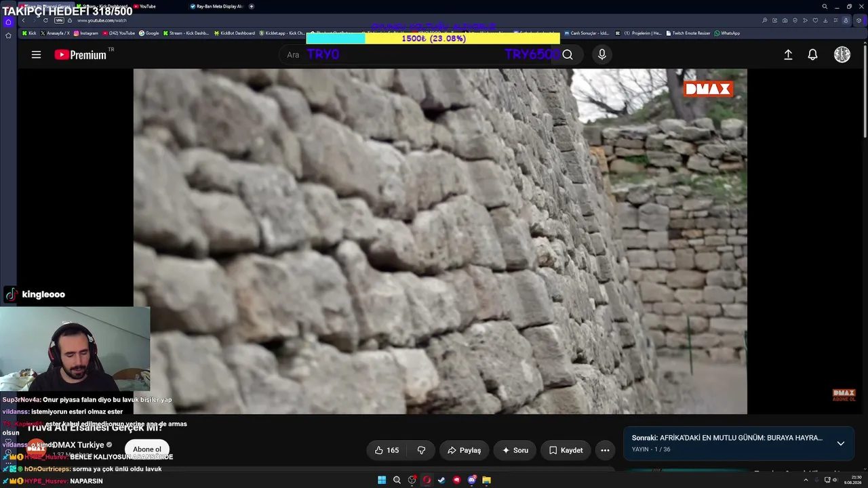Start voice search with the microphone icon
This screenshot has height=488, width=868.
coord(601,55)
